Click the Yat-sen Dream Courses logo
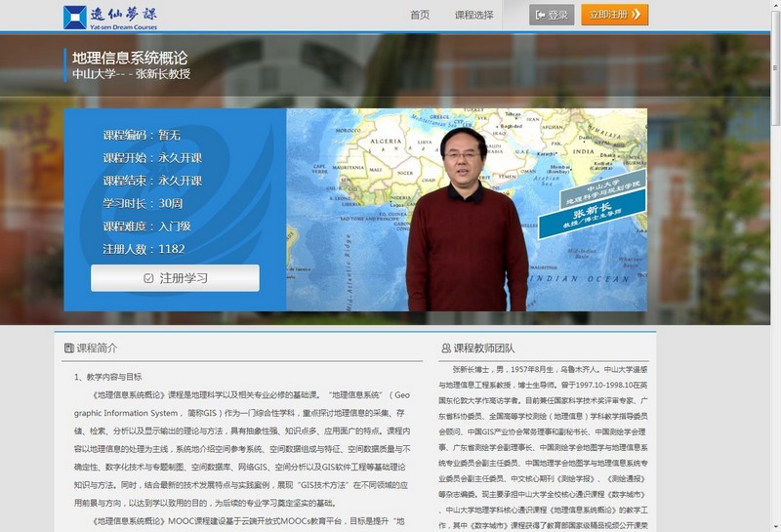 (x=110, y=18)
